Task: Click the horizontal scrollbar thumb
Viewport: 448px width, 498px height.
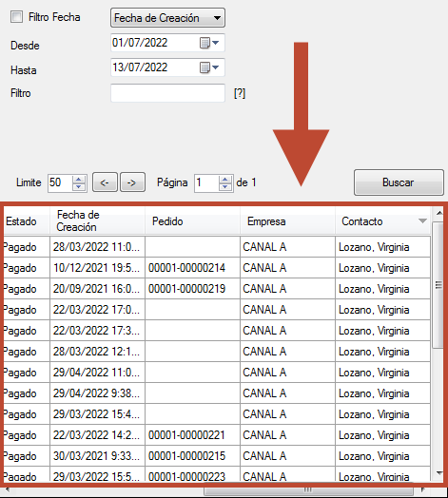Action: pyautogui.click(x=308, y=490)
